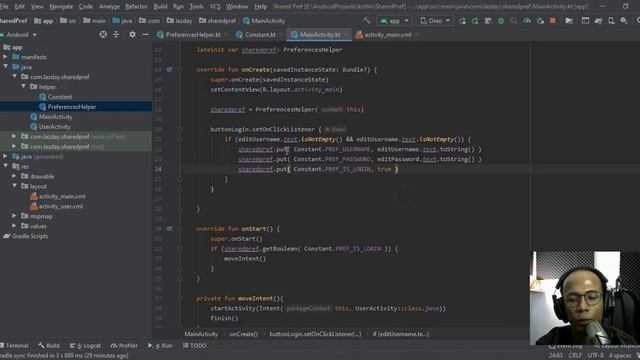
Task: Open the Logcat tool window
Action: [85, 345]
